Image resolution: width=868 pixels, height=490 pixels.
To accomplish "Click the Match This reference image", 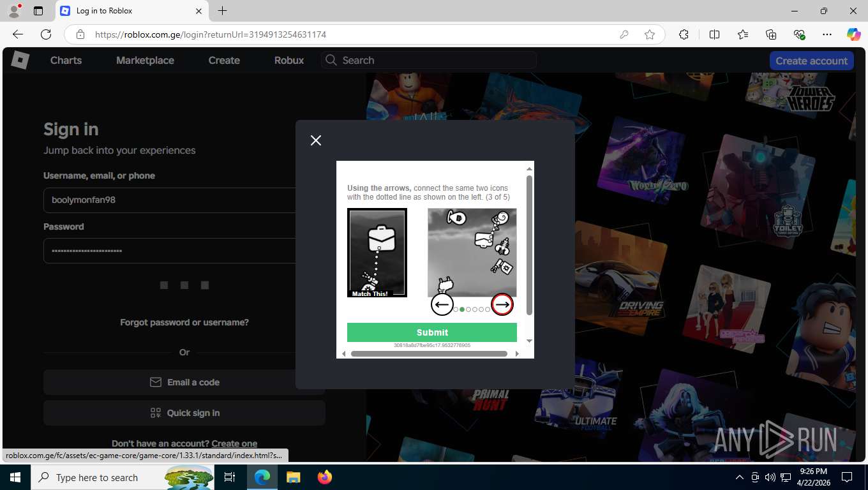I will (x=377, y=253).
